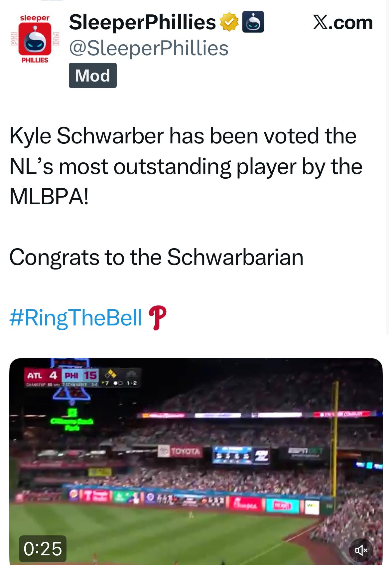This screenshot has width=392, height=565.
Task: Click the Mod badge label
Action: click(92, 76)
